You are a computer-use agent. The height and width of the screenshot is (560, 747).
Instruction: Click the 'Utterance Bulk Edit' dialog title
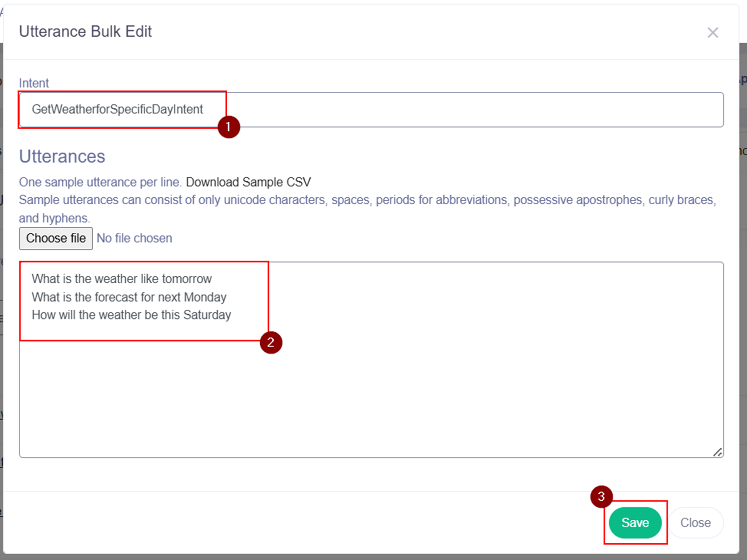[x=85, y=31]
